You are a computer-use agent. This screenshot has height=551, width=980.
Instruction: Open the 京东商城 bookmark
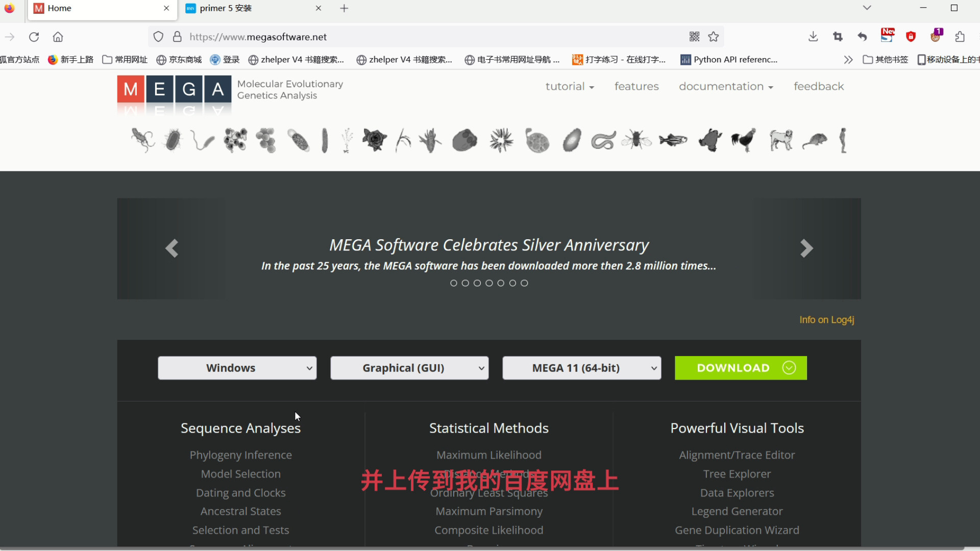[x=179, y=60]
